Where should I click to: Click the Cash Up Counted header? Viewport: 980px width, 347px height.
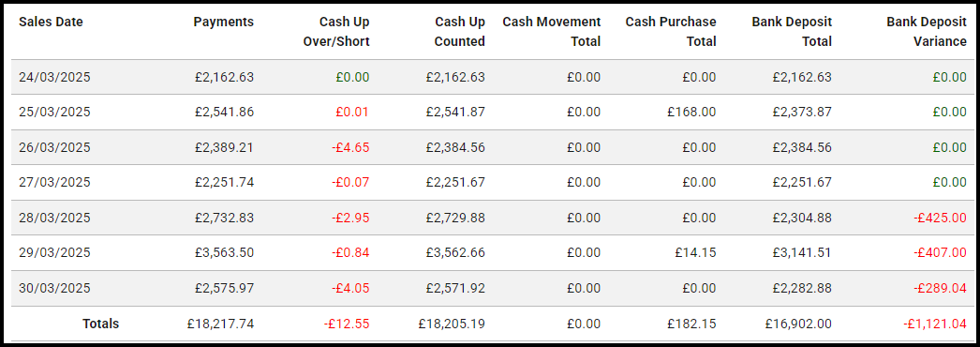460,32
